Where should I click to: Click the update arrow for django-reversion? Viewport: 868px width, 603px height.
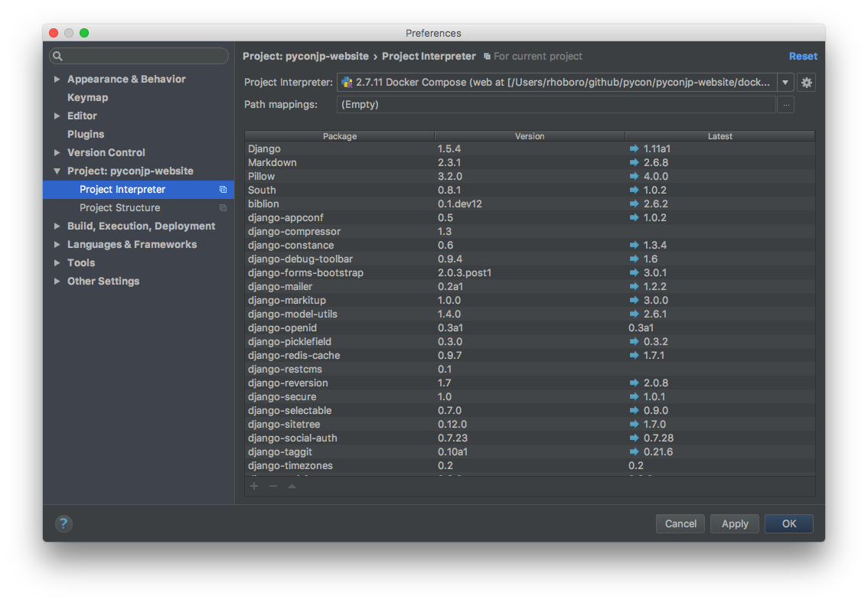[634, 383]
